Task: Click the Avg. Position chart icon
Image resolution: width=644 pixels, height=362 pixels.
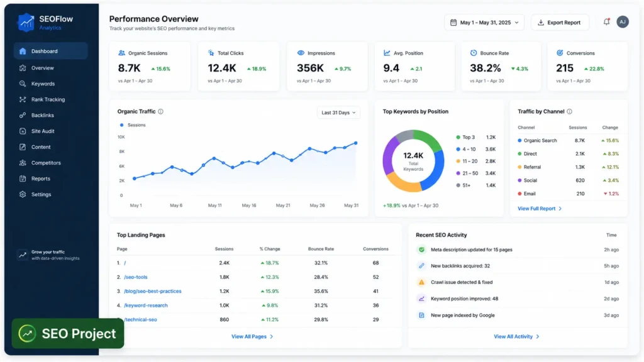Action: tap(387, 53)
